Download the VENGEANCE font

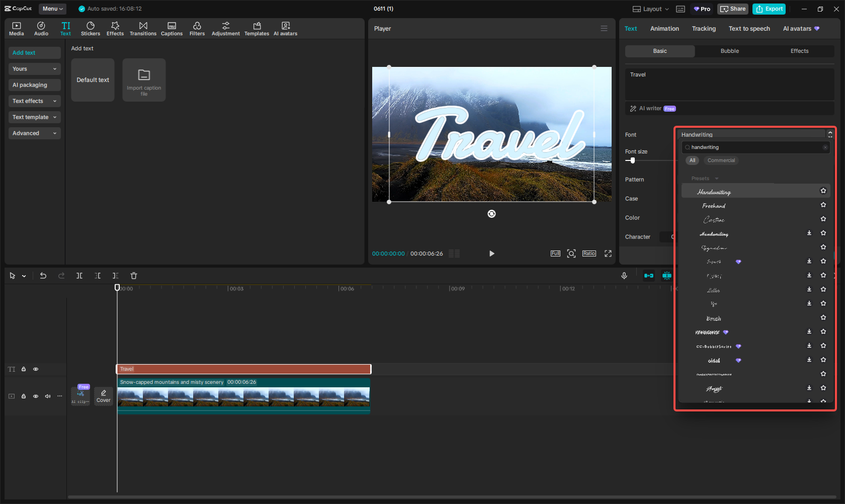809,331
